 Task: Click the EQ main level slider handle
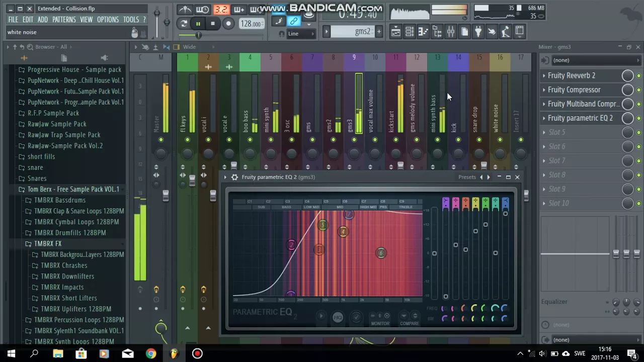click(x=434, y=253)
